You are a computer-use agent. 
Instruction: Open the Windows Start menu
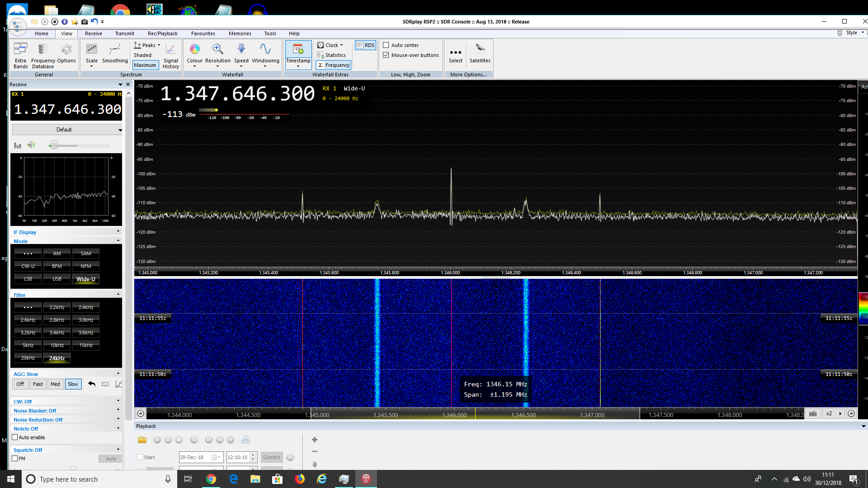pos(11,479)
